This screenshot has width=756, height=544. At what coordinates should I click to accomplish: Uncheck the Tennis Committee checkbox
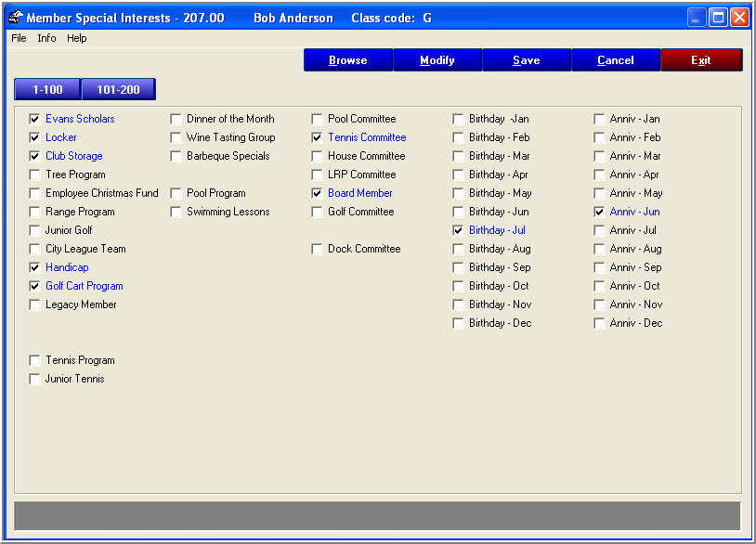(x=318, y=137)
